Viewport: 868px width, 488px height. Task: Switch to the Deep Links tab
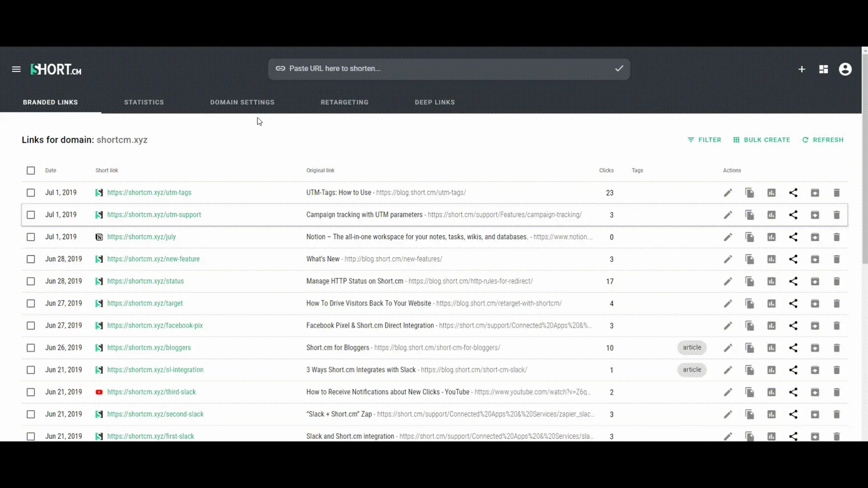435,102
